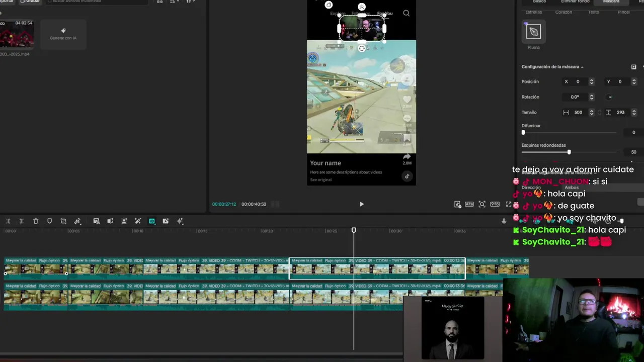The height and width of the screenshot is (362, 644).
Task: Choose Estrellas mask shape
Action: pos(534,12)
